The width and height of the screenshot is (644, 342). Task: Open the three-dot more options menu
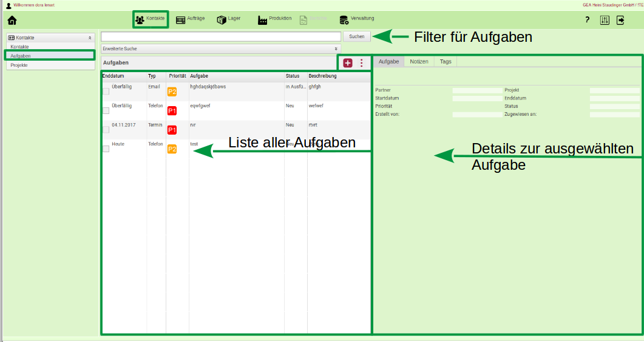click(x=362, y=62)
